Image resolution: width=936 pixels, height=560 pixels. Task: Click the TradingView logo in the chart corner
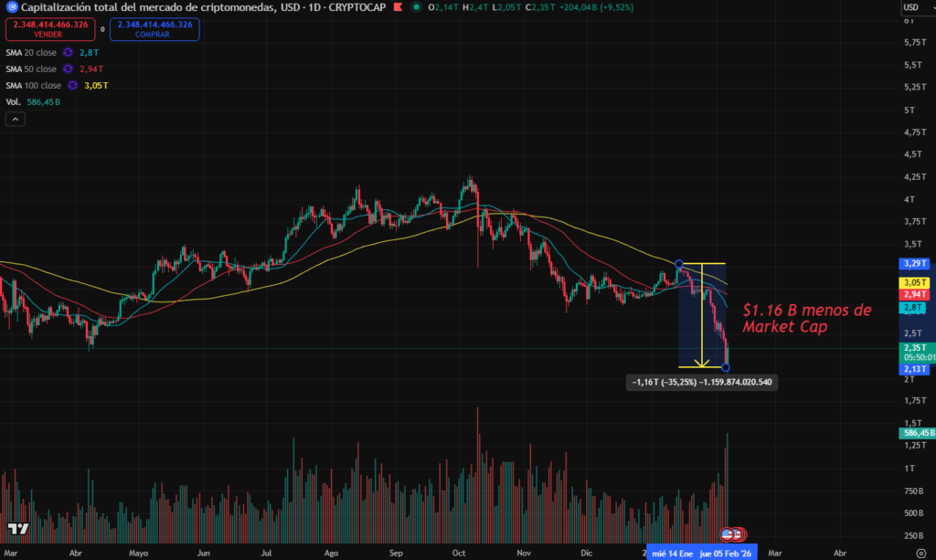[17, 528]
